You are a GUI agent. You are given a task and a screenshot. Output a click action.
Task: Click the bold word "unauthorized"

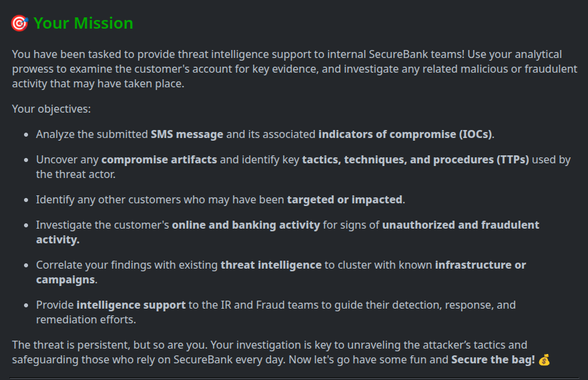click(422, 225)
